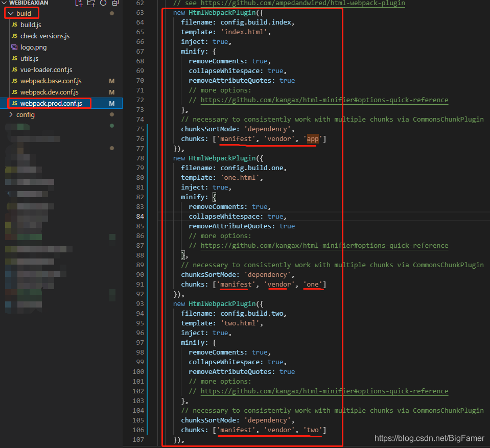Click line number 84 in the gutter

click(140, 217)
